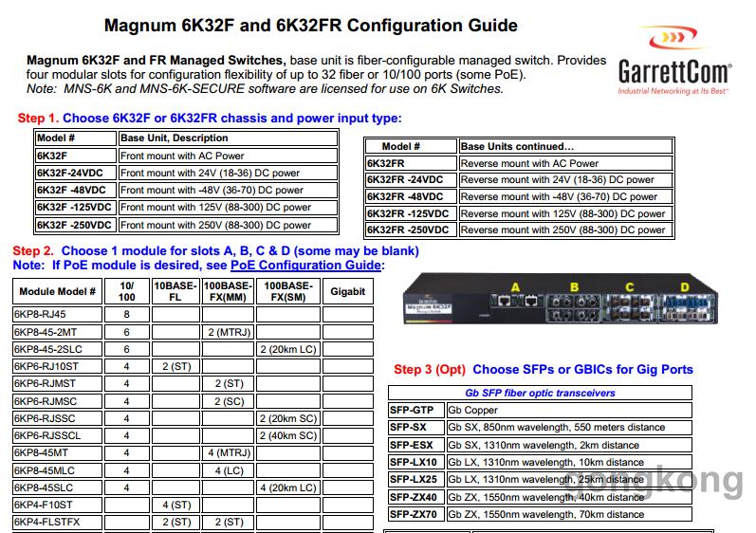Select the SFP-LX25 transceiver cell

tap(416, 480)
